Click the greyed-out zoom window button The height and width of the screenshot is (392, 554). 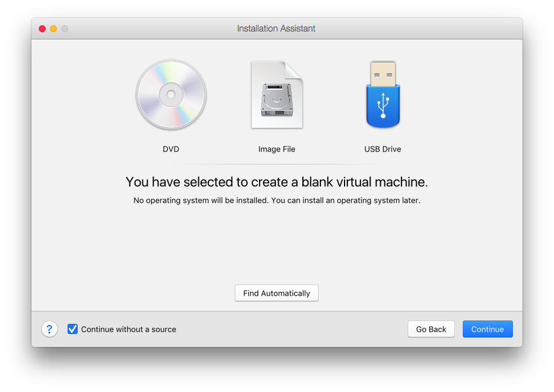pyautogui.click(x=65, y=29)
